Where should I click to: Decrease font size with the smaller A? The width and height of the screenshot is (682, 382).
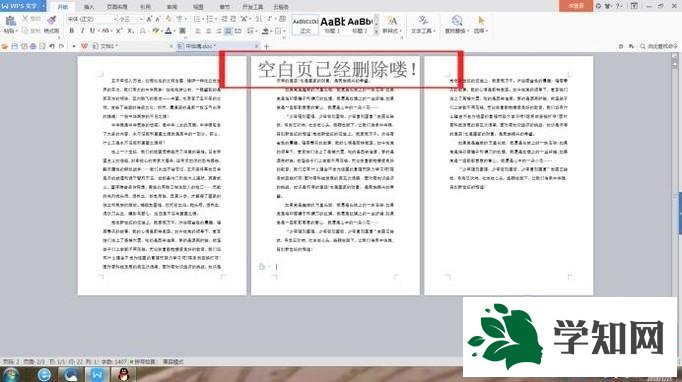[x=158, y=19]
